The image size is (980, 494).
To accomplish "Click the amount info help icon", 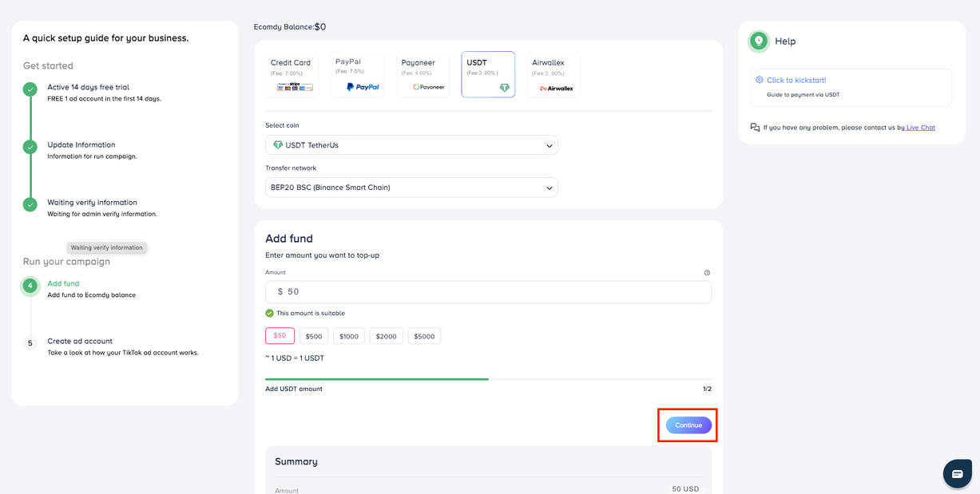I will [707, 273].
